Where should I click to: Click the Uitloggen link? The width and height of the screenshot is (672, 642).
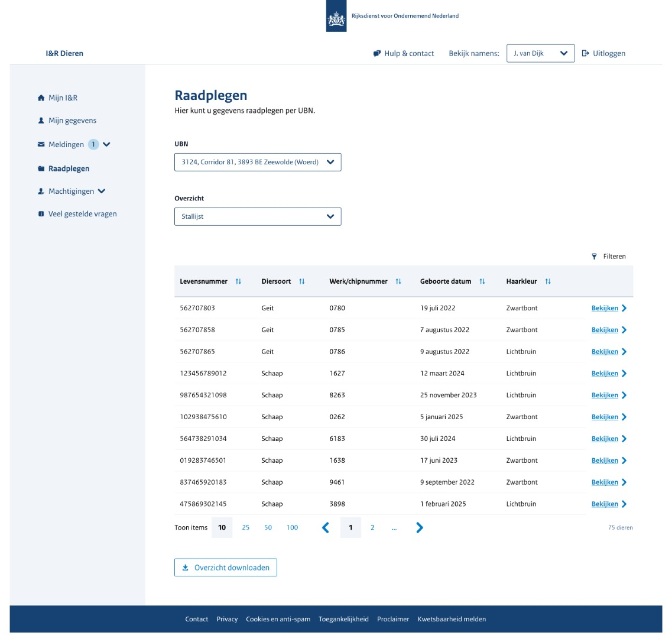tap(609, 54)
